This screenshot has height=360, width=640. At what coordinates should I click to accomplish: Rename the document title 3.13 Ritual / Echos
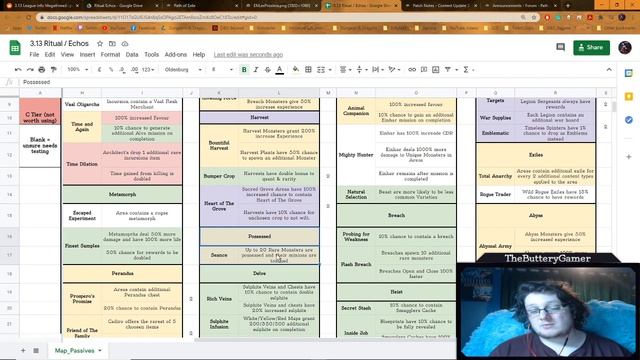59,43
